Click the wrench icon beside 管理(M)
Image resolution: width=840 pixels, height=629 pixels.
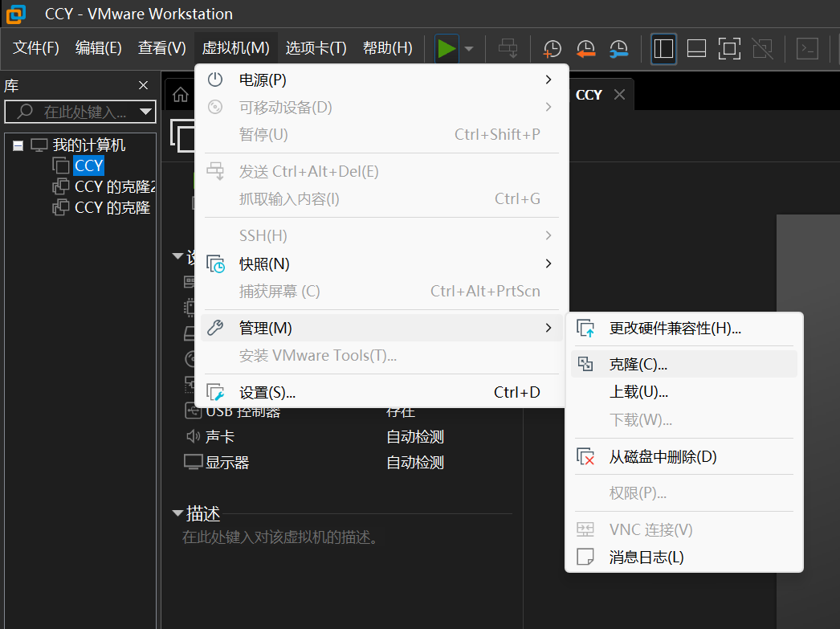click(215, 328)
